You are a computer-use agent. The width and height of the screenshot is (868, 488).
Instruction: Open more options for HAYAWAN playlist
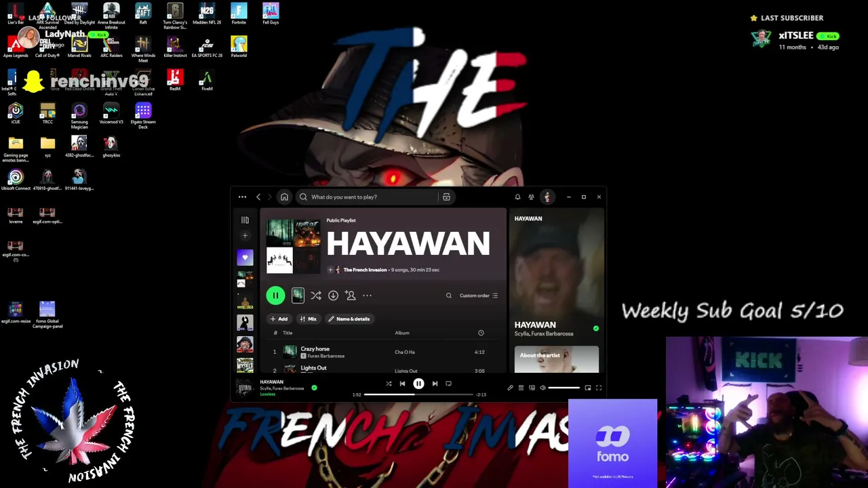click(367, 296)
